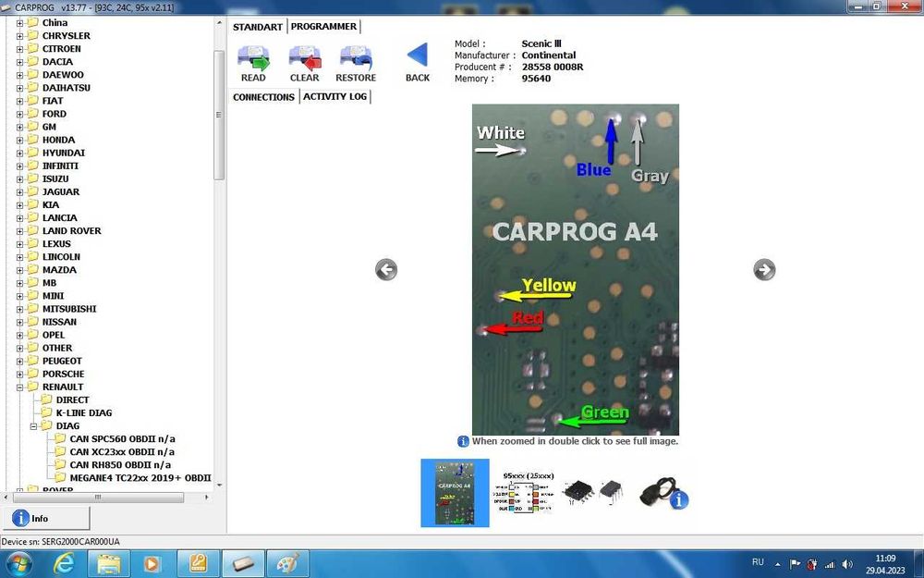Select the LEXUS folder
The image size is (924, 578).
coord(56,243)
